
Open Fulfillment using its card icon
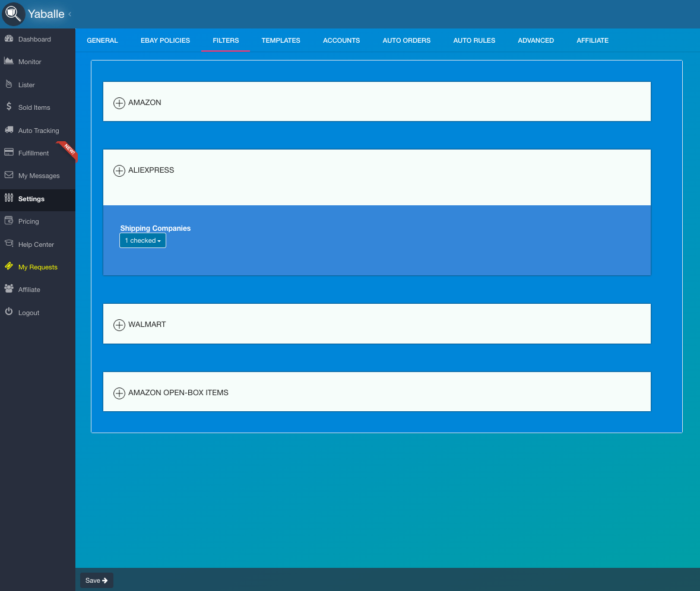coord(9,152)
